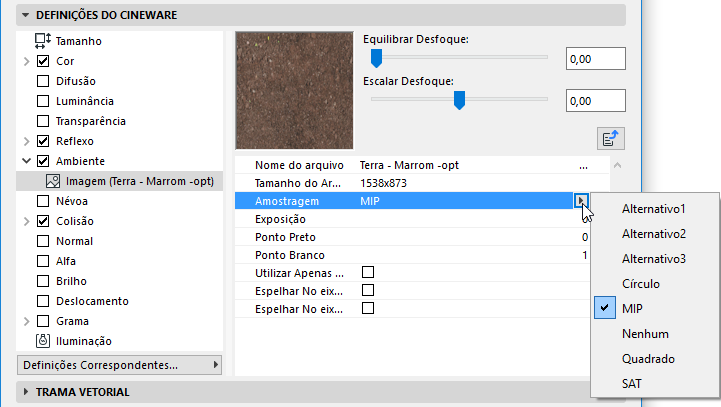
Task: Expand the Trama Vetorial section
Action: [x=25, y=392]
